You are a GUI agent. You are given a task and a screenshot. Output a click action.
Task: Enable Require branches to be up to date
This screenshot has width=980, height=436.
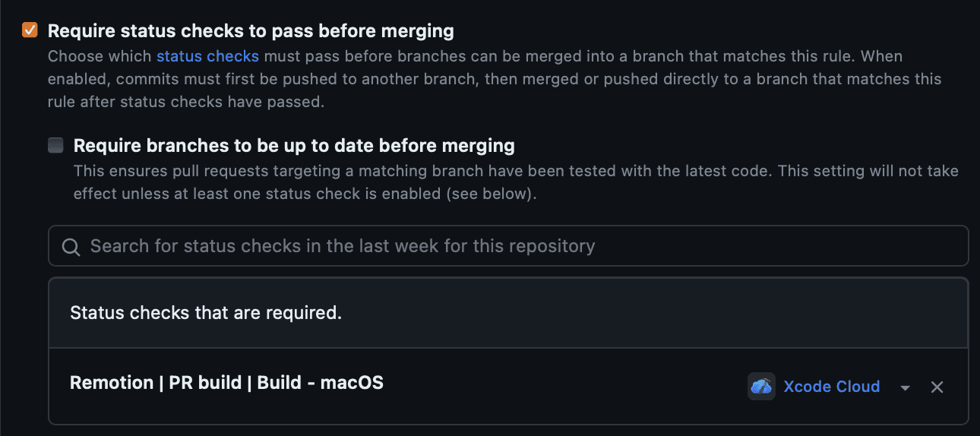55,145
